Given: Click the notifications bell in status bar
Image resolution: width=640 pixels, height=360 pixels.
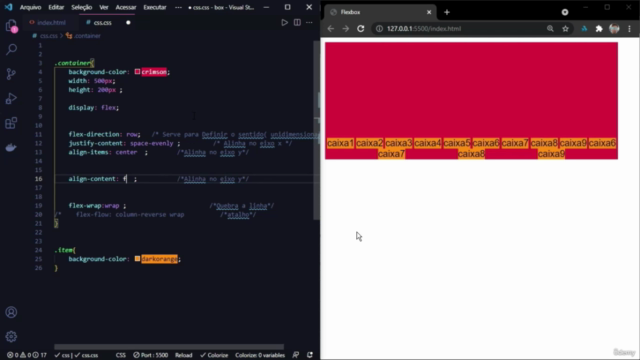Looking at the screenshot, I should coord(310,355).
